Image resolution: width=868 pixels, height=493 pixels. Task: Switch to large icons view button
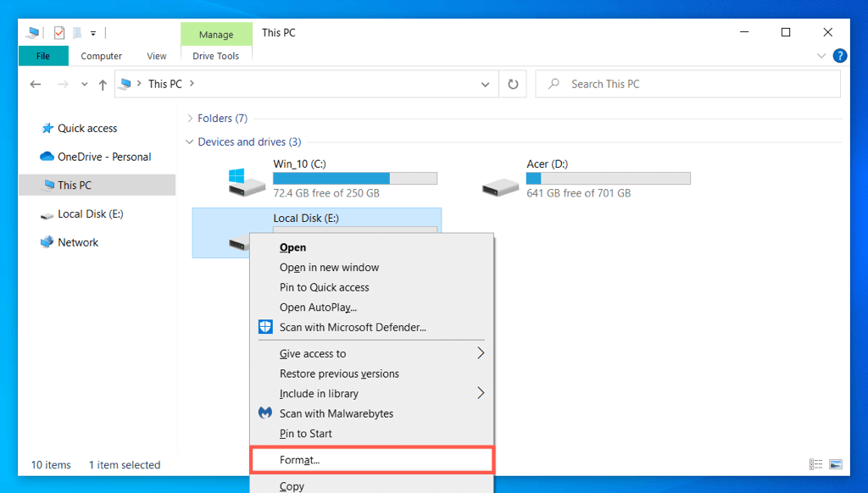tap(836, 464)
